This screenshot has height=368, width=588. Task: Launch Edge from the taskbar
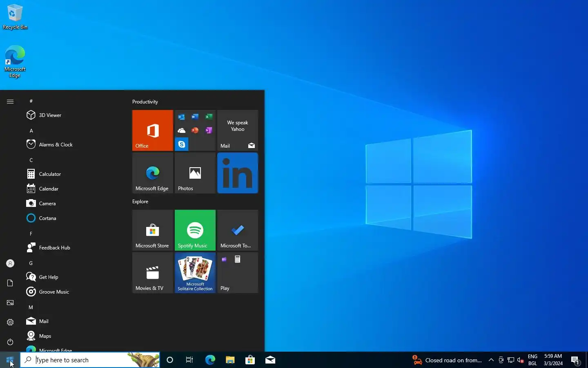tap(210, 360)
